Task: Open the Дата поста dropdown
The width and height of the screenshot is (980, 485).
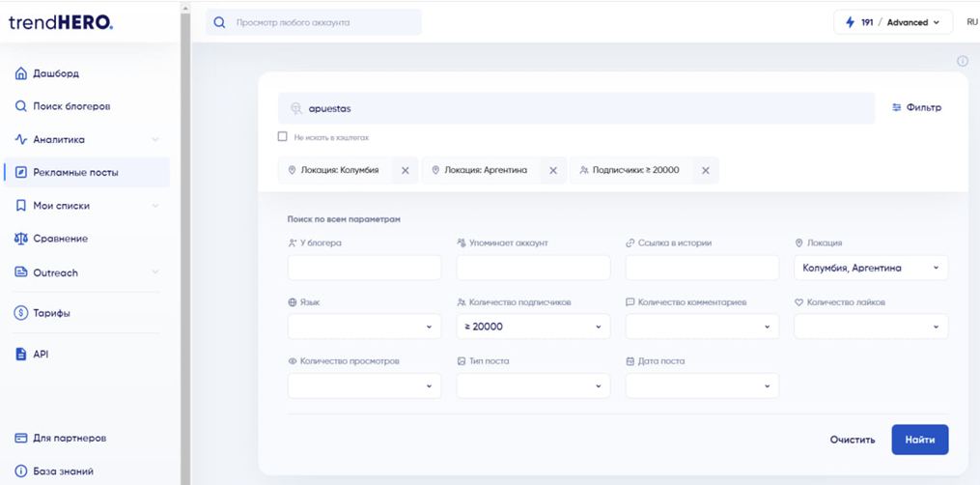Action: [x=702, y=385]
